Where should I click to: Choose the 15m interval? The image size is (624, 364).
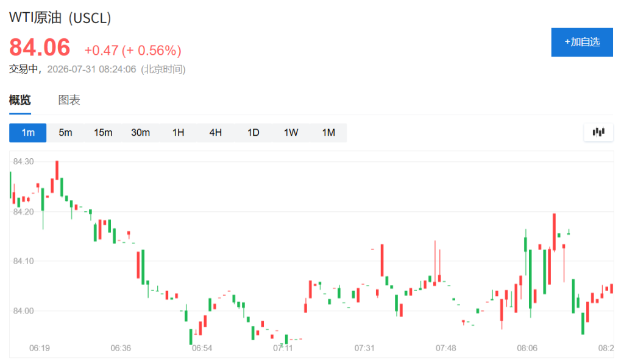coord(103,133)
